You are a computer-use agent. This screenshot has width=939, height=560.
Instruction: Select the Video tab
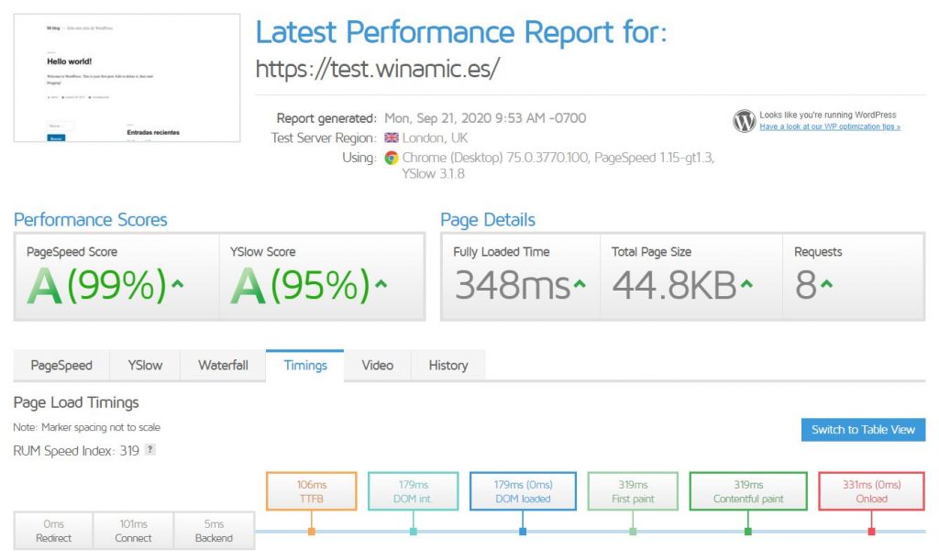point(377,365)
